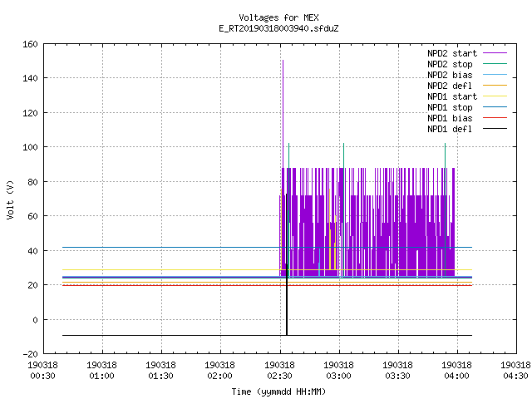Click the 'NPD2 start' legend label
The width and height of the screenshot is (532, 399).
coord(452,53)
